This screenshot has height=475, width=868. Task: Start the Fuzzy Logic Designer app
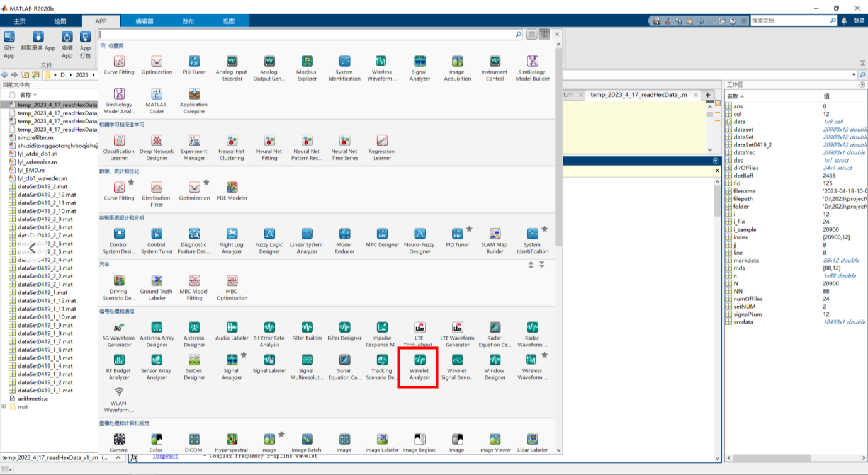tap(269, 241)
